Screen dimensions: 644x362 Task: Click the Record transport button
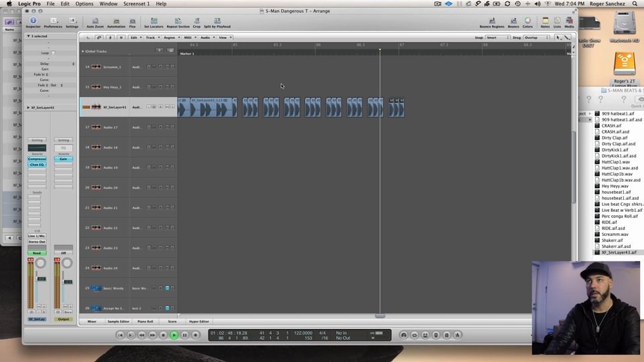pyautogui.click(x=195, y=335)
